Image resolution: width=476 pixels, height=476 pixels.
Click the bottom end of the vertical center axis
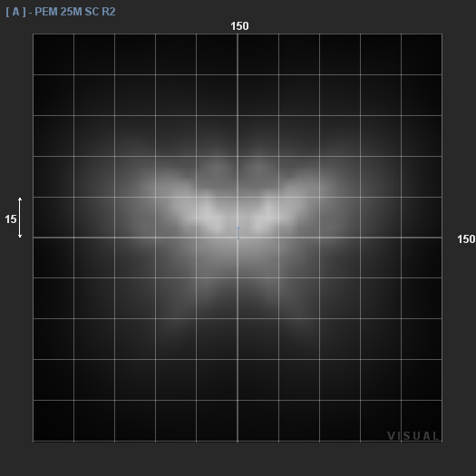[x=238, y=440]
